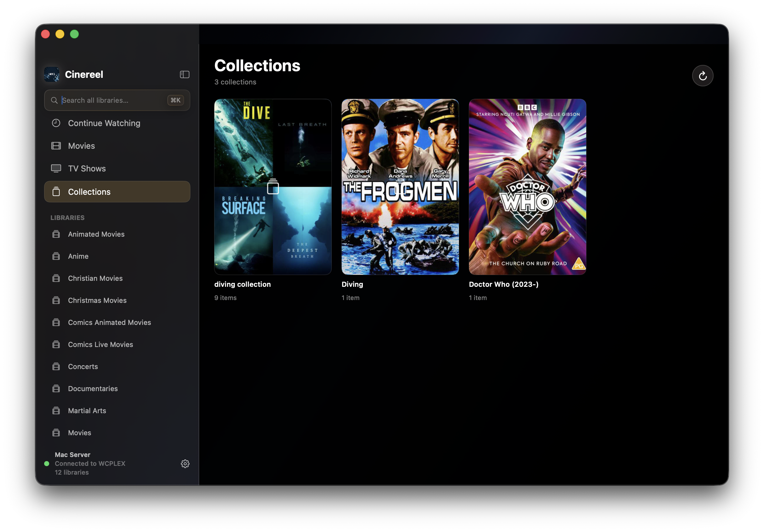Image resolution: width=764 pixels, height=532 pixels.
Task: Click the Animated Movies library icon
Action: [56, 234]
